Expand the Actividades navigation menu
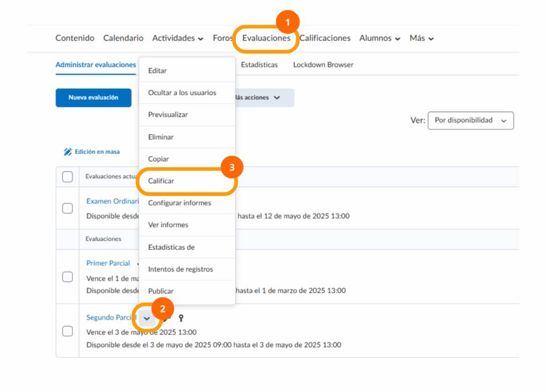The width and height of the screenshot is (546, 392). click(178, 38)
